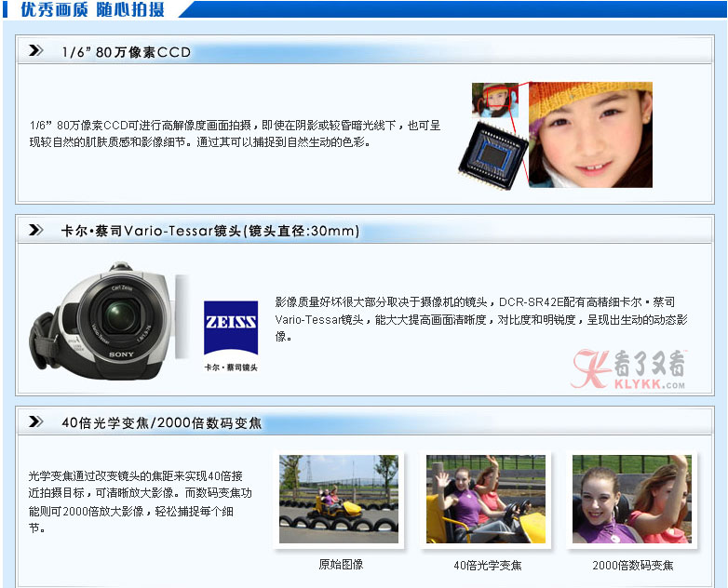The image size is (728, 588).
Task: Click the 卡尔·蔡司镜头 caption under ZEISS logo
Action: coord(231,367)
